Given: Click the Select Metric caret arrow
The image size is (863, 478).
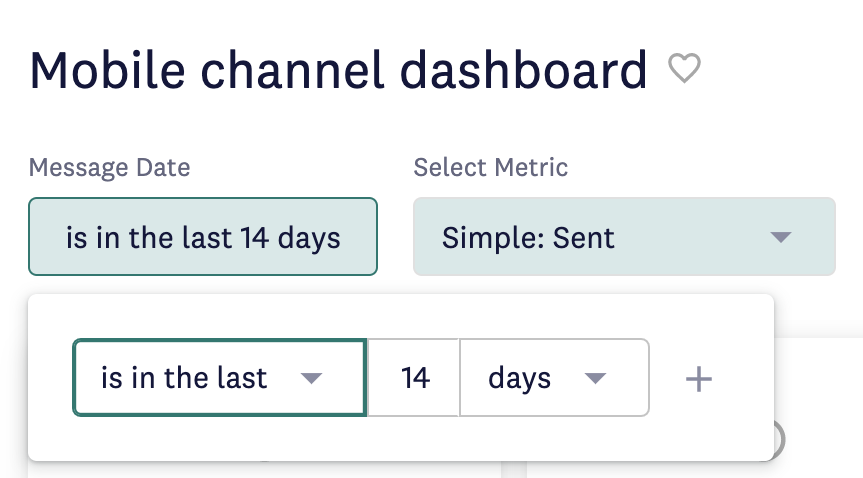Looking at the screenshot, I should coord(780,237).
